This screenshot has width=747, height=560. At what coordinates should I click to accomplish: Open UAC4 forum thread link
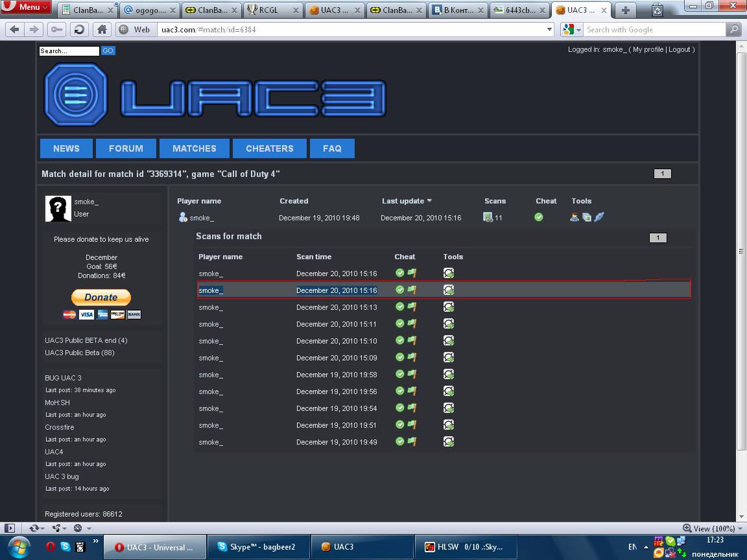(x=54, y=452)
